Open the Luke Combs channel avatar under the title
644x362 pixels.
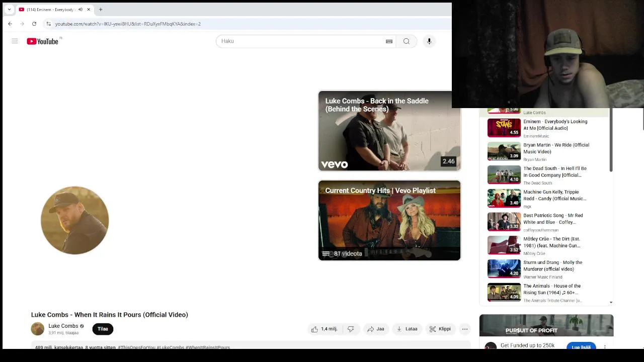(x=38, y=329)
